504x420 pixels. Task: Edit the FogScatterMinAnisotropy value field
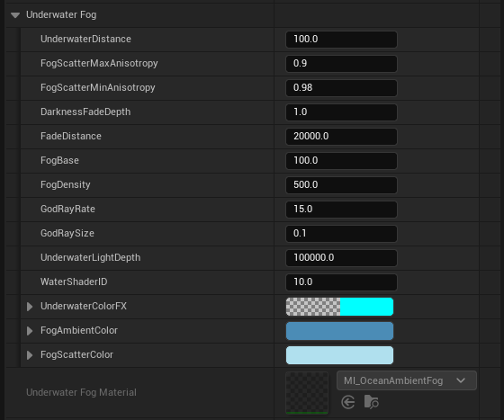click(341, 88)
